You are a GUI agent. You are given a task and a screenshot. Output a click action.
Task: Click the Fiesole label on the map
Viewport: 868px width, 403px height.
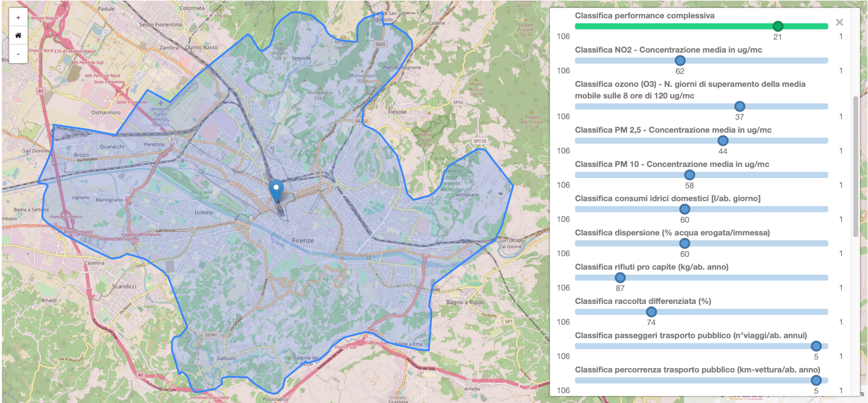click(x=397, y=112)
